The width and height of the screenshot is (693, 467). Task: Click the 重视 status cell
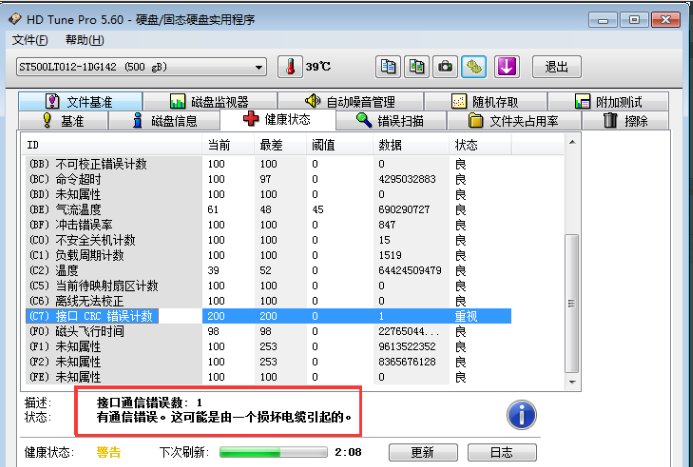coord(466,316)
